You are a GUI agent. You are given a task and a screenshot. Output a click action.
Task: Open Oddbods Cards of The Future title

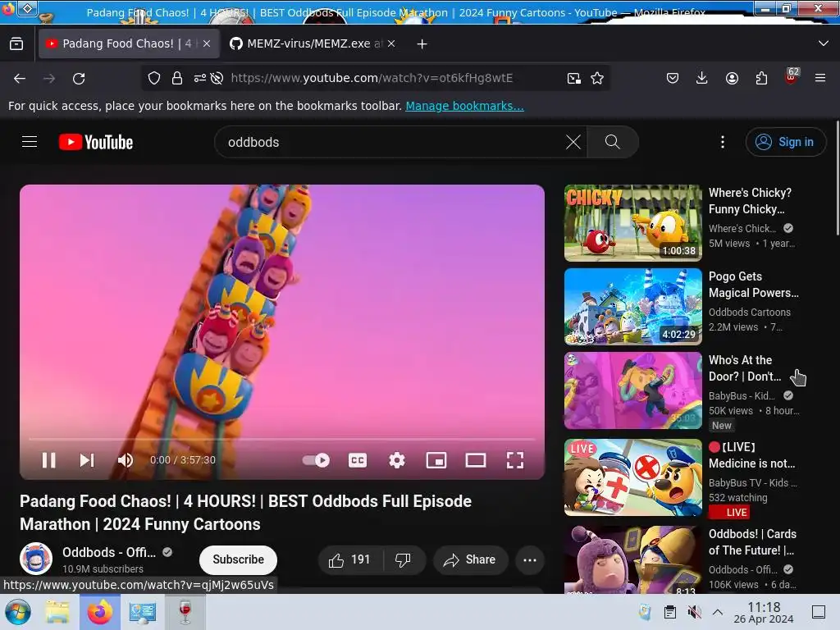click(752, 542)
